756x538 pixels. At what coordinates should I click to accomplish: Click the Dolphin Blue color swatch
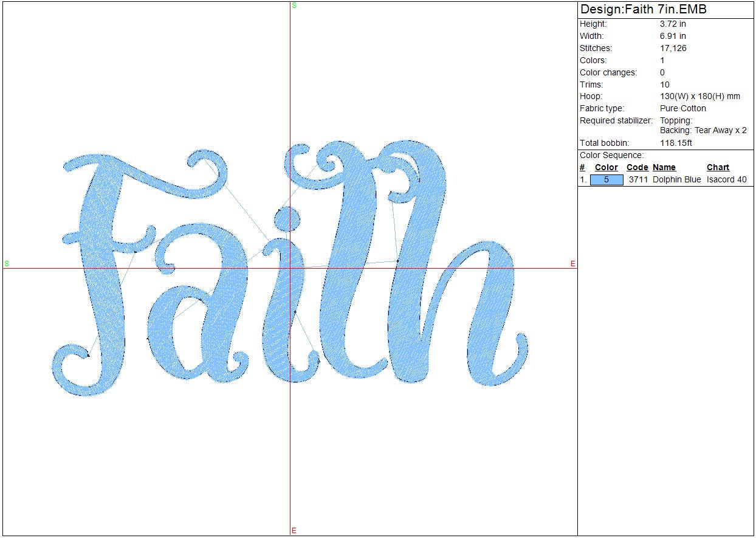[607, 180]
